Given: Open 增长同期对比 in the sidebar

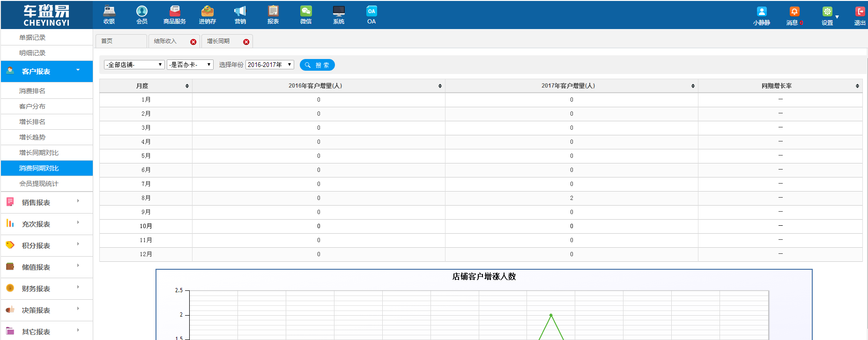Looking at the screenshot, I should pyautogui.click(x=39, y=153).
